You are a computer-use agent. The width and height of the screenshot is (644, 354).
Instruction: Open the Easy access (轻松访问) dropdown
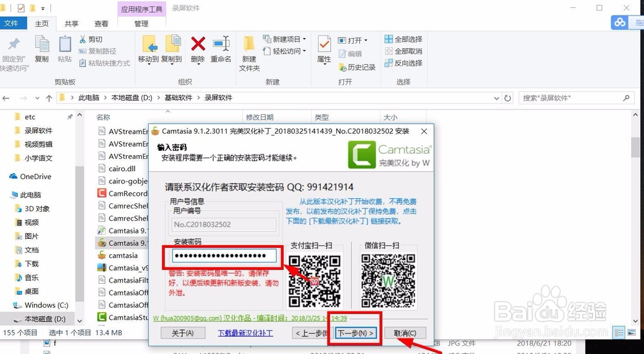285,51
